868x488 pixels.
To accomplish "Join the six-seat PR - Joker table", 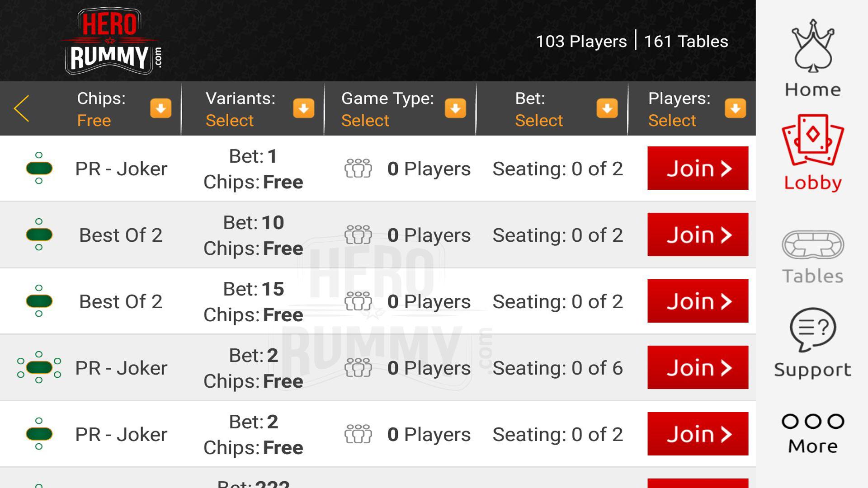I will coord(698,367).
